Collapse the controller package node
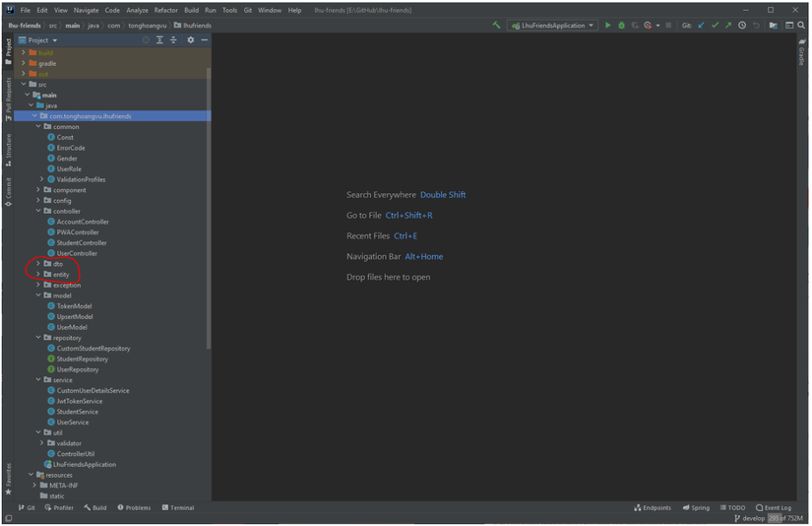This screenshot has width=812, height=526. click(38, 211)
